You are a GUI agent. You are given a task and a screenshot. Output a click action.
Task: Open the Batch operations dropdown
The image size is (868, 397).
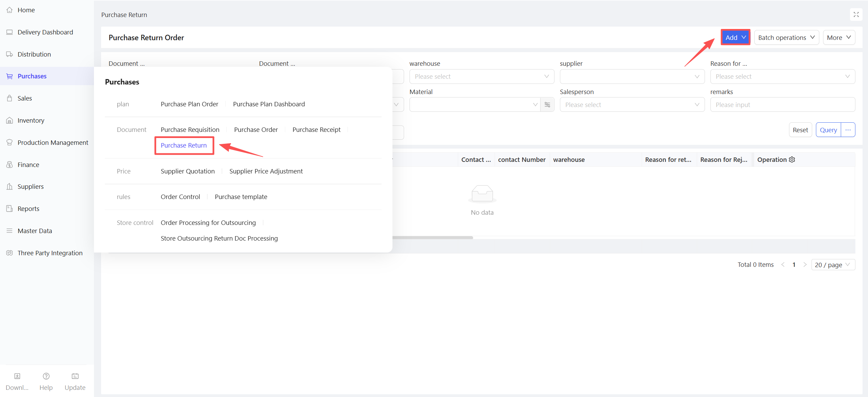tap(786, 37)
